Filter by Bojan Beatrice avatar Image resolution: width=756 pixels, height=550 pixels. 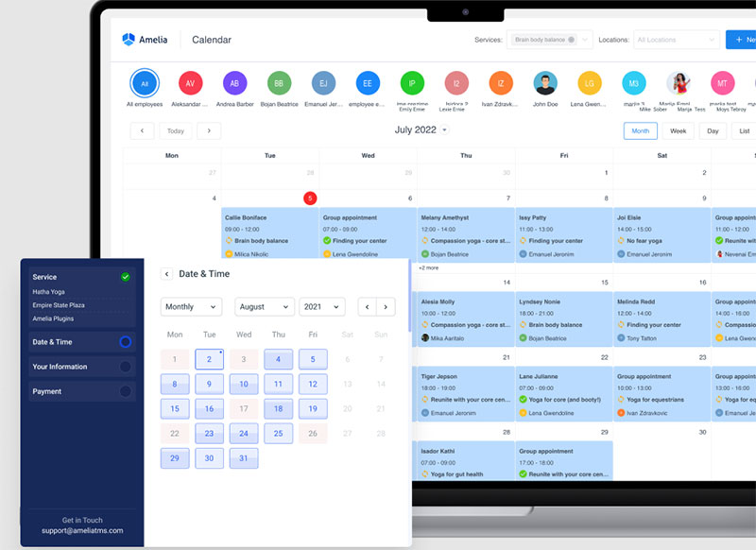pos(279,83)
